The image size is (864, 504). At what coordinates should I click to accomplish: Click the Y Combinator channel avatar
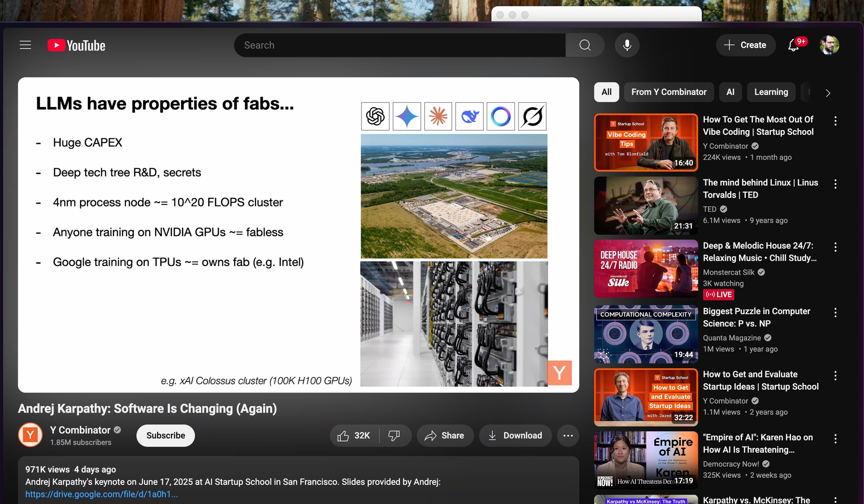(x=30, y=435)
